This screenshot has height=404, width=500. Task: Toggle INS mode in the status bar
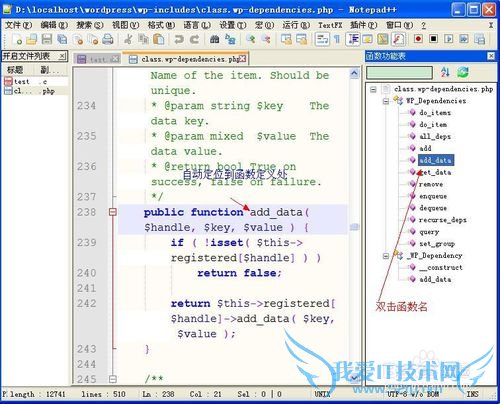click(x=472, y=394)
